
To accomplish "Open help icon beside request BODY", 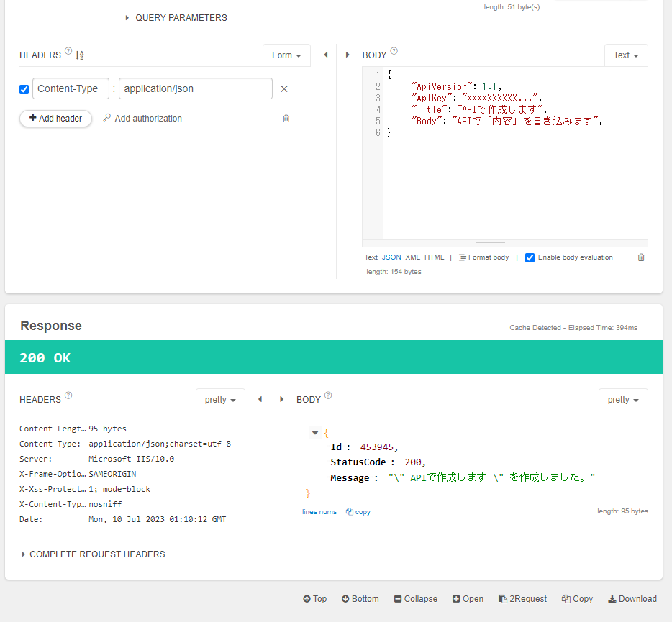I will point(394,51).
